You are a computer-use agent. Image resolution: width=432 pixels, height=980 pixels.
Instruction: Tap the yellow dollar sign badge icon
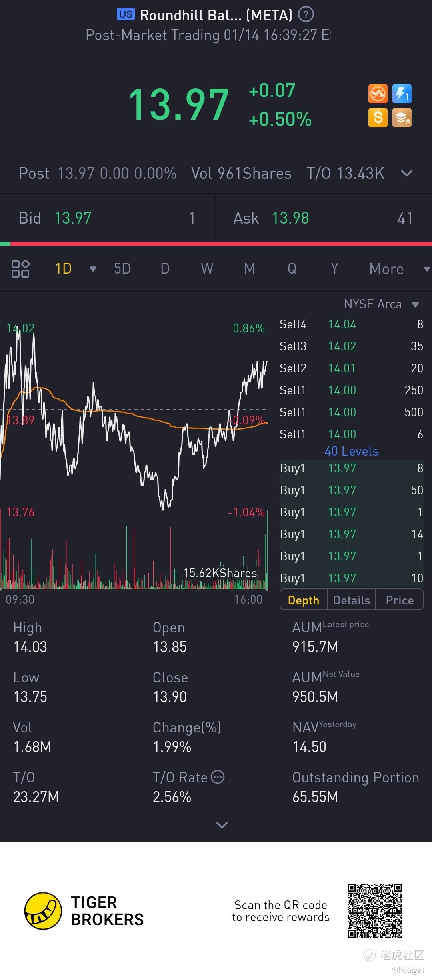pyautogui.click(x=378, y=118)
